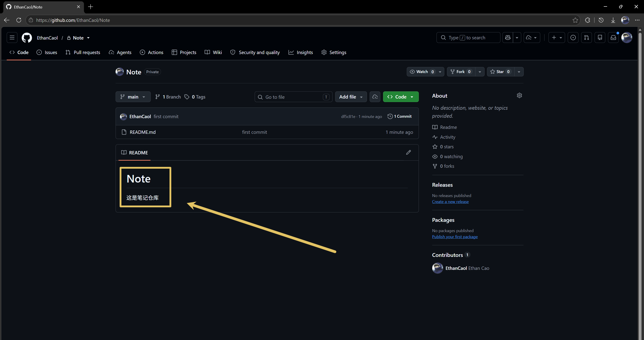Expand the Star lists dropdown arrow

(x=519, y=72)
